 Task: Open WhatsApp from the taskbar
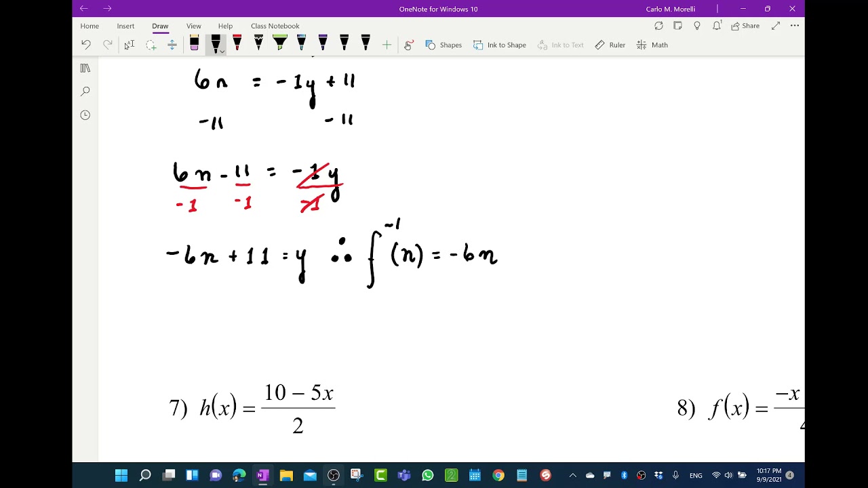coord(427,475)
